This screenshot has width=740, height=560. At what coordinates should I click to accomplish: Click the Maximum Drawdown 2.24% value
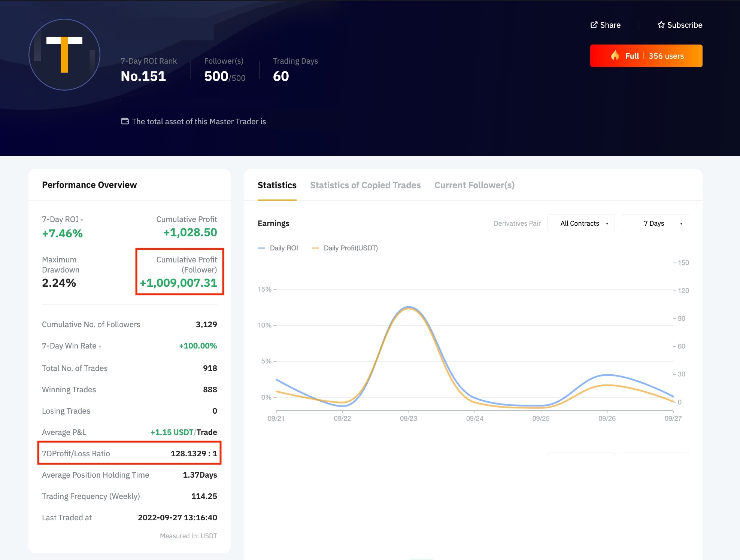click(x=59, y=283)
